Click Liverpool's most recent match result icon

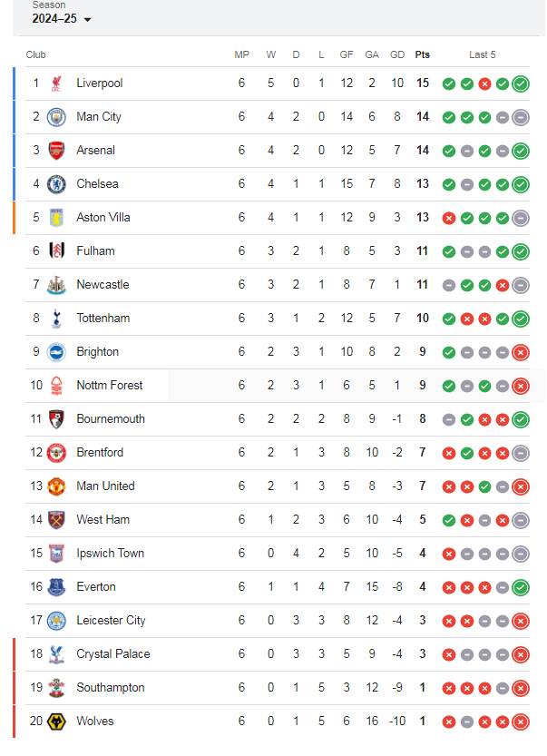click(521, 83)
